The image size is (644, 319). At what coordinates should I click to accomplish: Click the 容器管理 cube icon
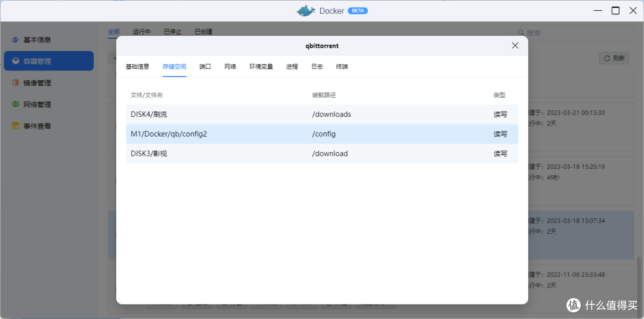pyautogui.click(x=16, y=61)
